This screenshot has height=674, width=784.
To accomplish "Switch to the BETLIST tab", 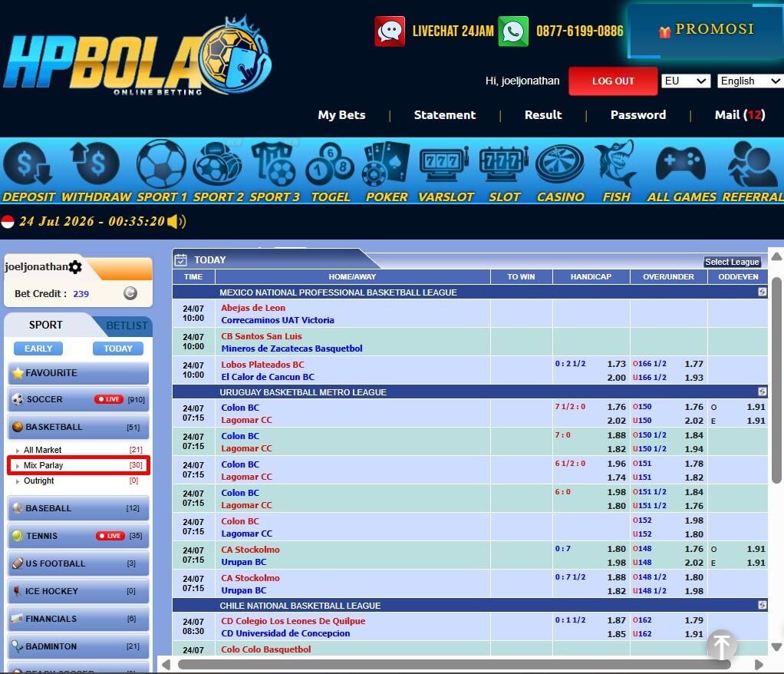I will coord(127,325).
